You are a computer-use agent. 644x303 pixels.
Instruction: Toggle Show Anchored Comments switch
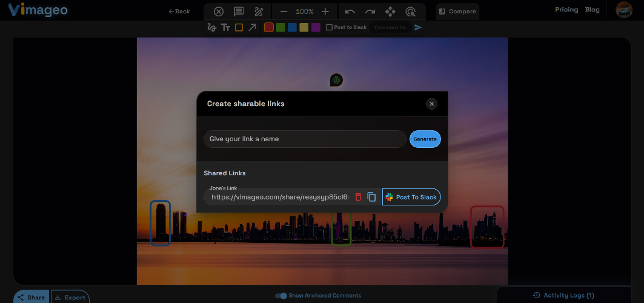[281, 296]
